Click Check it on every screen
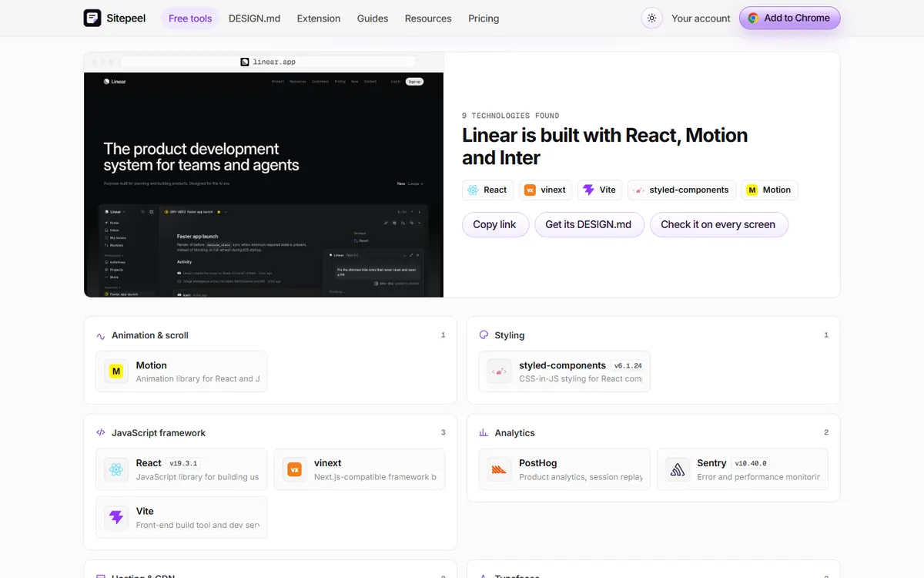This screenshot has width=924, height=578. (x=718, y=224)
